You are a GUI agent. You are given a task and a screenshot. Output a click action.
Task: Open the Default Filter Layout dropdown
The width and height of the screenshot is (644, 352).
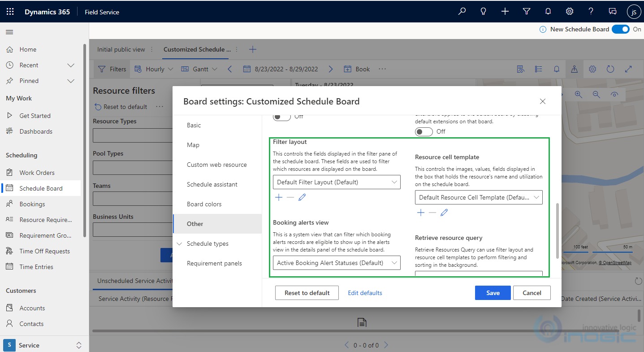click(x=337, y=182)
